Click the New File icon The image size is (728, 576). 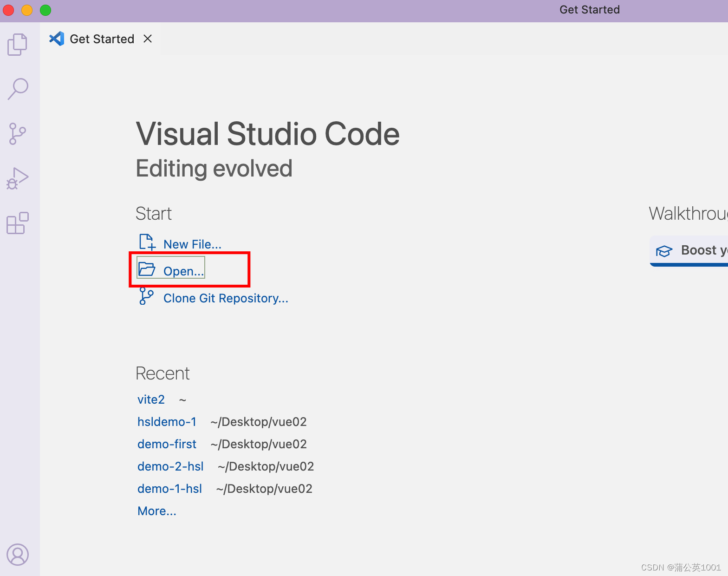[x=147, y=242]
